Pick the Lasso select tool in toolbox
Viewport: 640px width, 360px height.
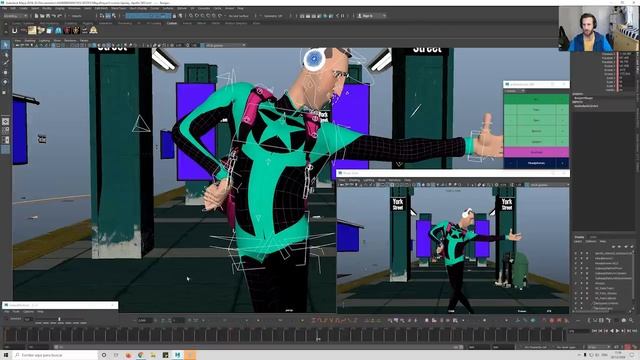[5, 54]
